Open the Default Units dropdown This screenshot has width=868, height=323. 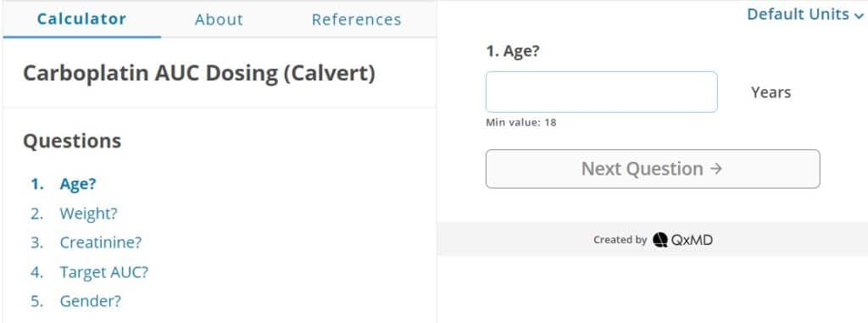click(x=805, y=14)
